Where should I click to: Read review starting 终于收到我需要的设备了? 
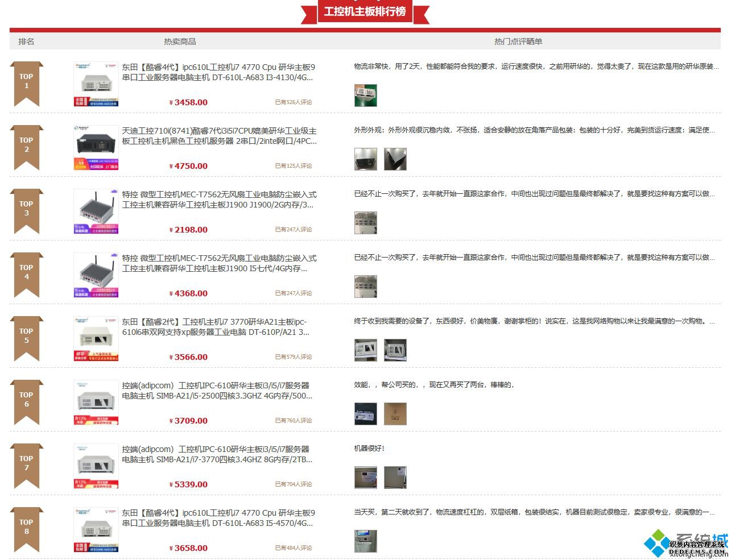pyautogui.click(x=534, y=321)
